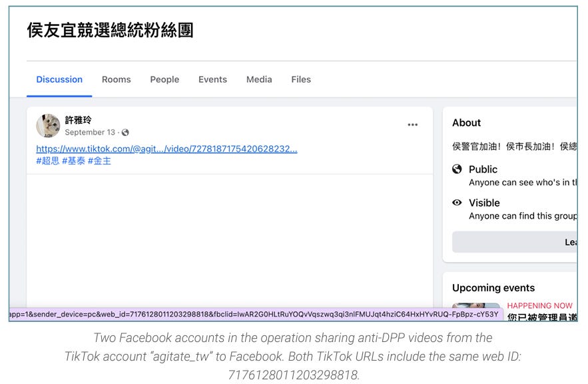This screenshot has width=588, height=384.
Task: Click the upcoming event thumbnail image
Action: click(476, 305)
